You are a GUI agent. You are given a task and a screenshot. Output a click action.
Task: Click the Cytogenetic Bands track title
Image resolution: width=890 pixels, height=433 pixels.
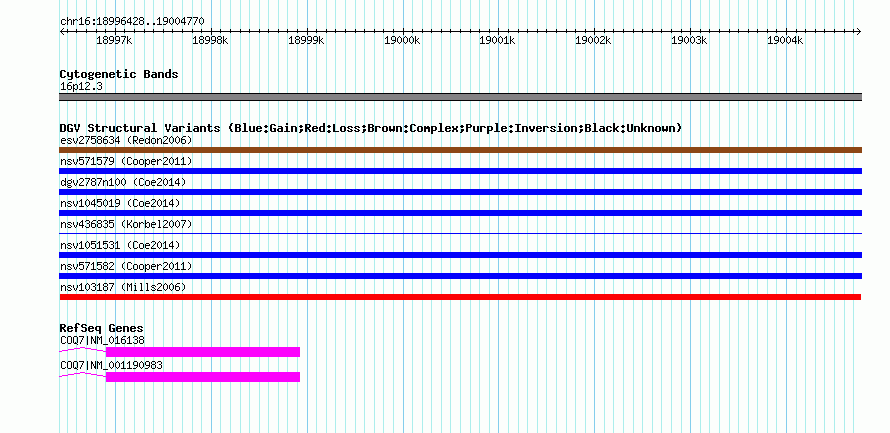coord(119,74)
